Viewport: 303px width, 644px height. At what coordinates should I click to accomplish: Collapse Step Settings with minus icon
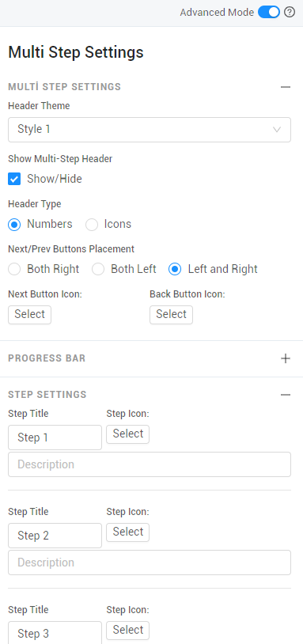pyautogui.click(x=286, y=395)
